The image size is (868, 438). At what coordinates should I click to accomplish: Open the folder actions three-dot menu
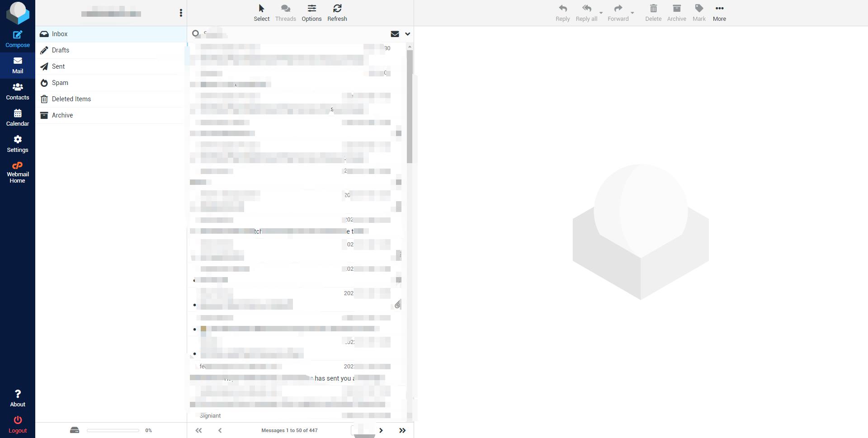[x=181, y=13]
